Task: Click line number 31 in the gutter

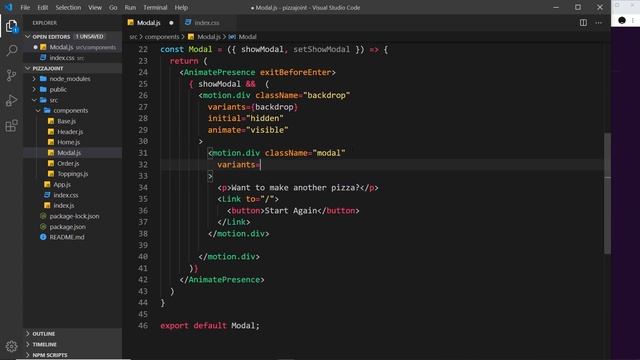Action: [142, 153]
